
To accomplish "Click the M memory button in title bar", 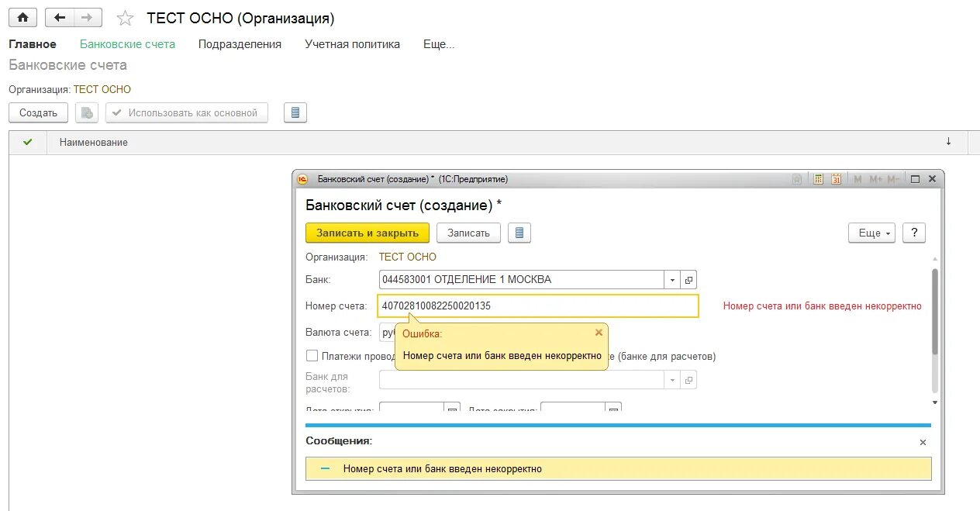I will click(857, 179).
